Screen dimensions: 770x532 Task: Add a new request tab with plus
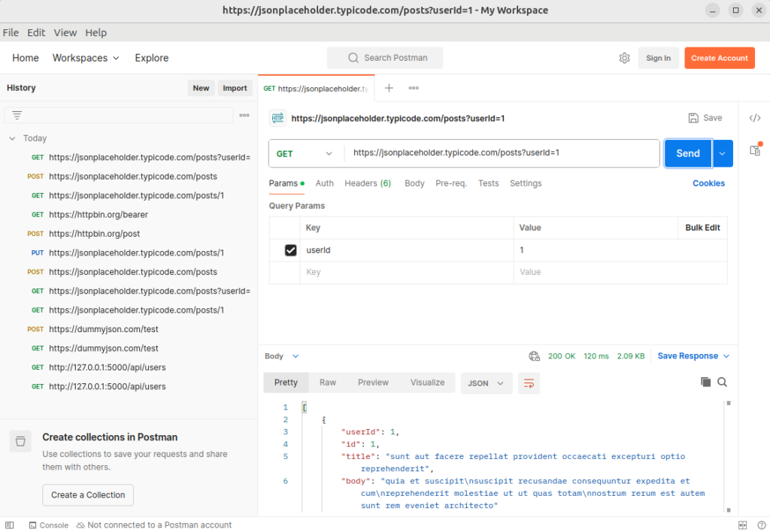point(389,88)
